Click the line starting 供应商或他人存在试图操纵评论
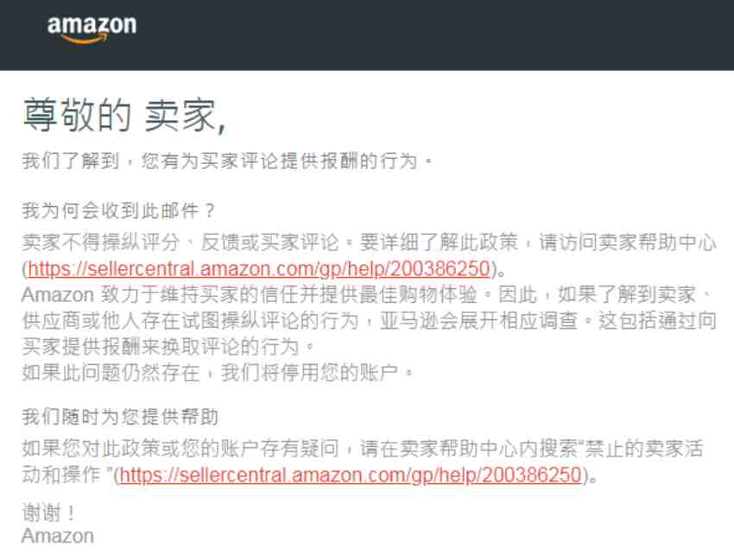734x560 pixels. pos(369,321)
